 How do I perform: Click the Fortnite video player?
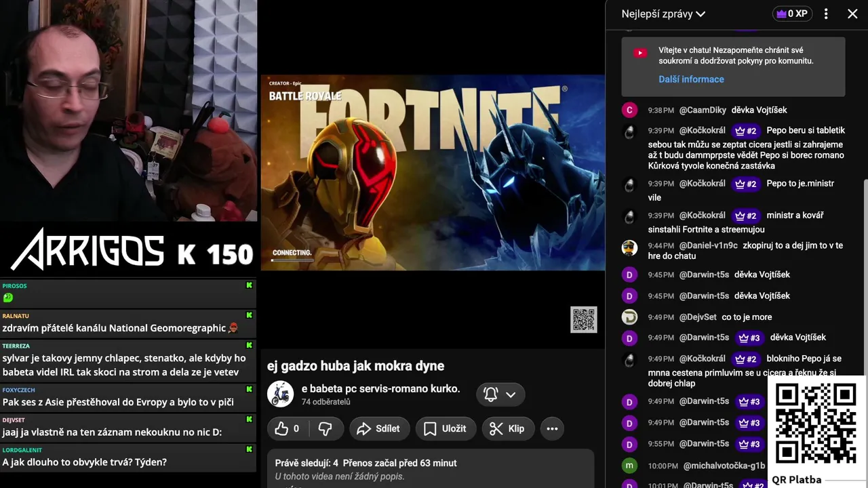click(433, 173)
